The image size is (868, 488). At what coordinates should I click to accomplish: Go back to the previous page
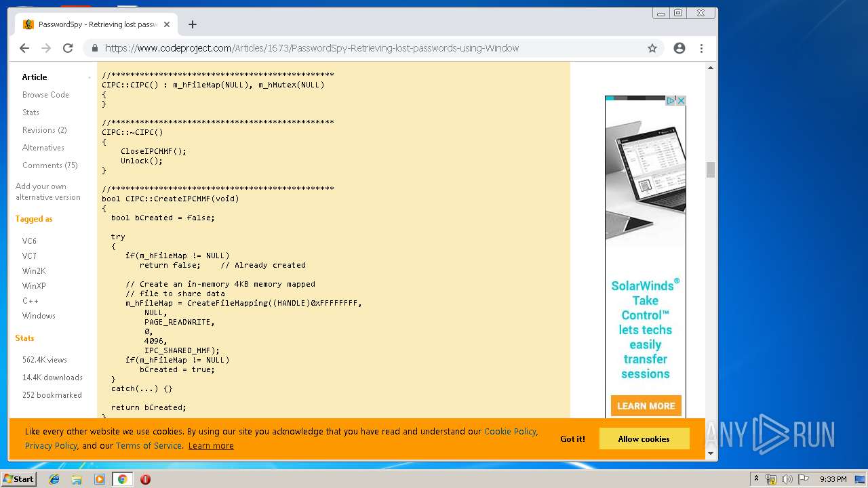coord(24,48)
